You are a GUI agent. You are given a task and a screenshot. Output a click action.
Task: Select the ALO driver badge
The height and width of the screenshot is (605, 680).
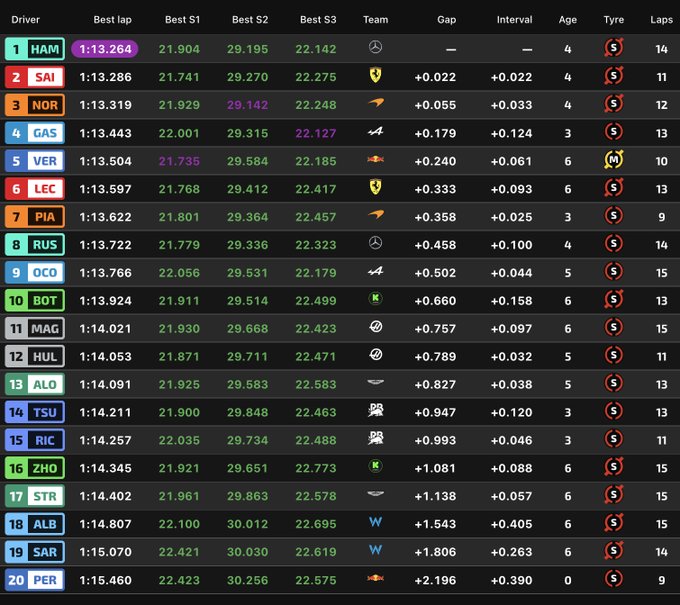tap(35, 384)
